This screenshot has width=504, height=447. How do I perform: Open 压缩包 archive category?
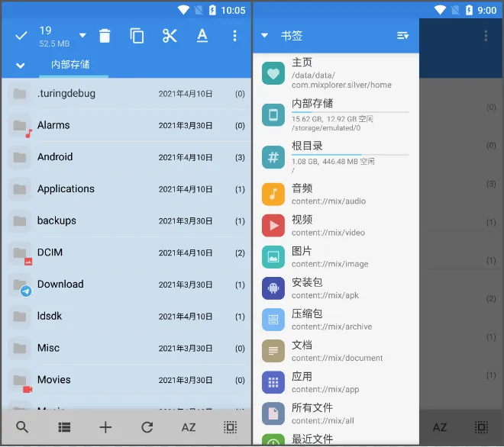click(x=336, y=320)
